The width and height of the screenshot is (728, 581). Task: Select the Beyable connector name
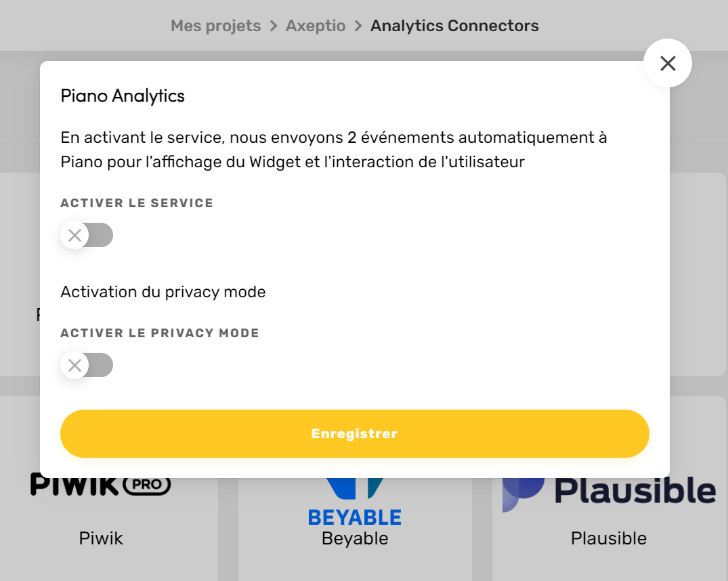tap(355, 538)
